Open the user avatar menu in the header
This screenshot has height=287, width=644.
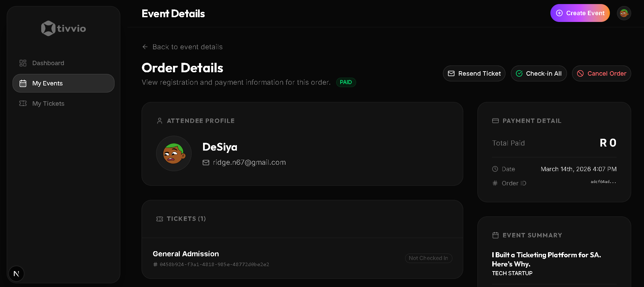(624, 14)
